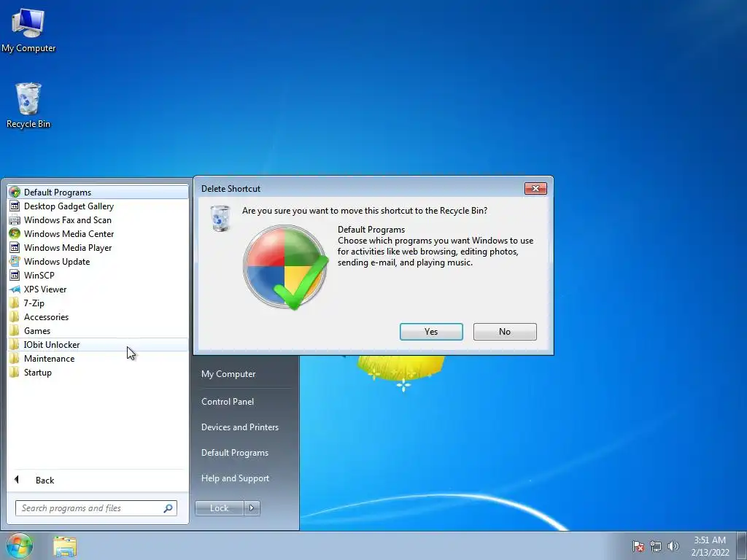Launch Windows Media Player label
This screenshot has height=560, width=747.
68,248
